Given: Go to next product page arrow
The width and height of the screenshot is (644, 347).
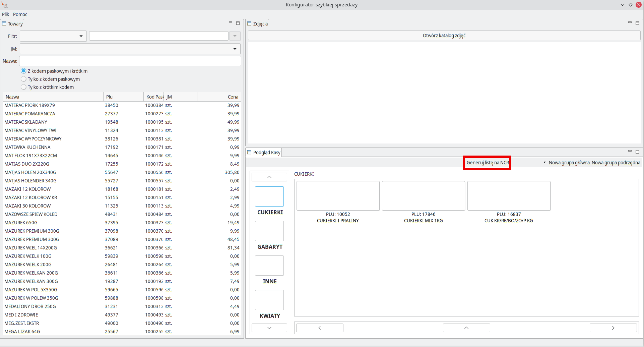Looking at the screenshot, I should tap(613, 328).
